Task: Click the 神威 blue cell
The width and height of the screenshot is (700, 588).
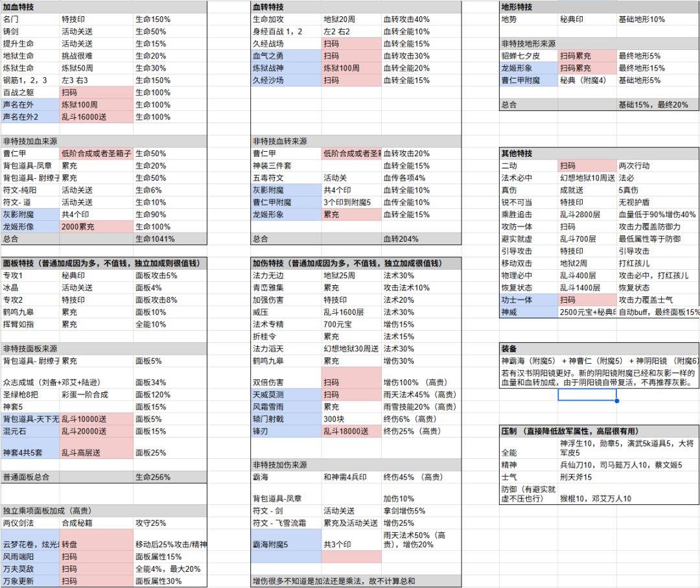Action: (x=529, y=312)
